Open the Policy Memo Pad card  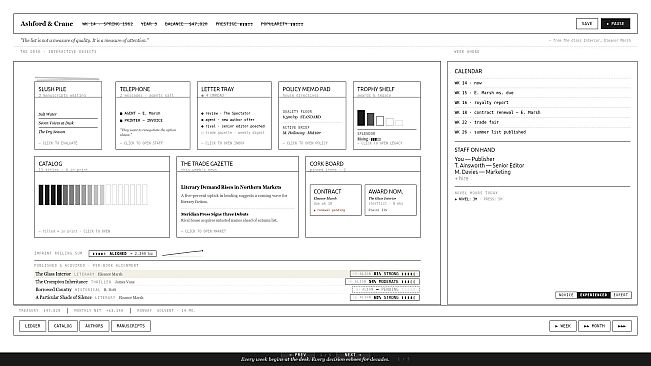pyautogui.click(x=312, y=115)
